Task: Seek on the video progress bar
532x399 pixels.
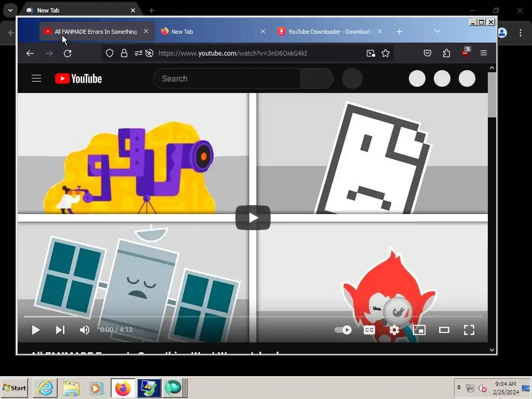Action: pyautogui.click(x=253, y=316)
